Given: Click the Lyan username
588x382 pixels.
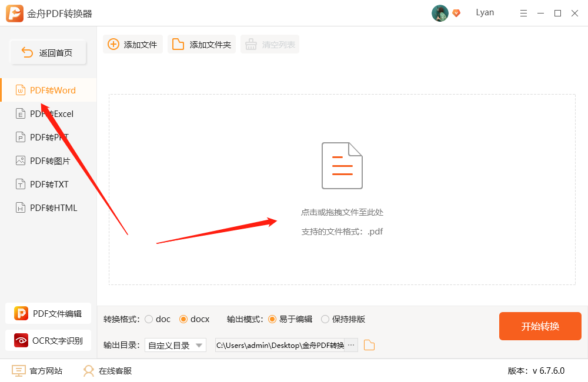Looking at the screenshot, I should click(485, 12).
